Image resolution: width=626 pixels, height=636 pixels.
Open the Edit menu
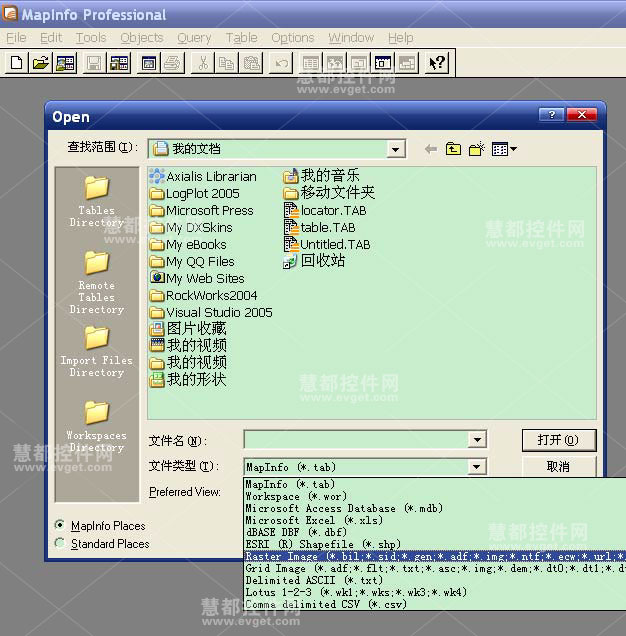click(x=51, y=38)
